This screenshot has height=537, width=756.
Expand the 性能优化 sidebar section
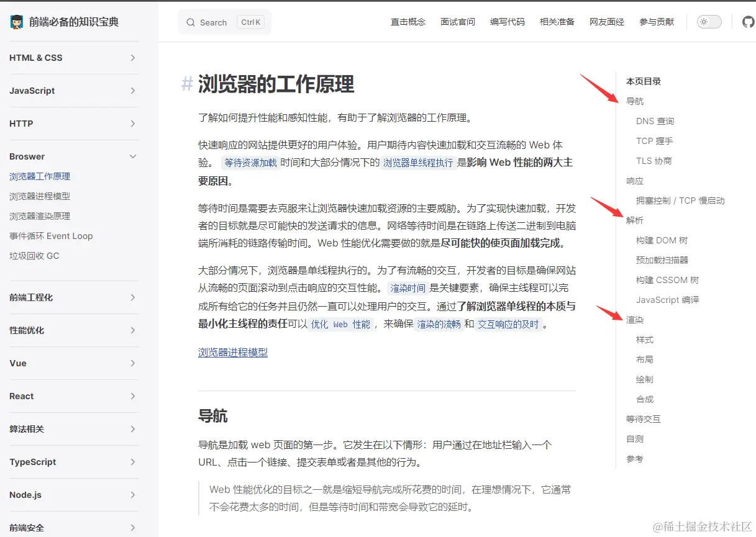74,330
